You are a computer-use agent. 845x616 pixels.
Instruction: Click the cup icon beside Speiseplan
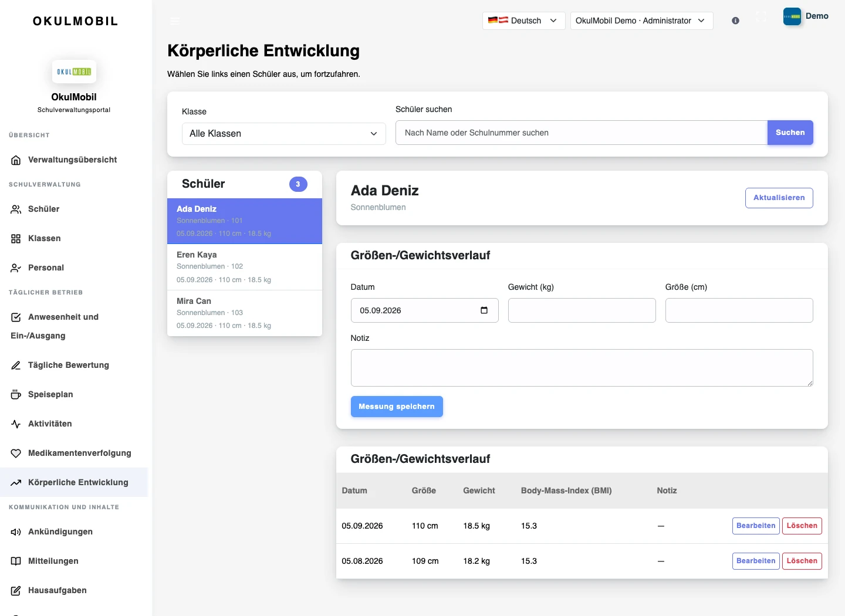pyautogui.click(x=16, y=395)
